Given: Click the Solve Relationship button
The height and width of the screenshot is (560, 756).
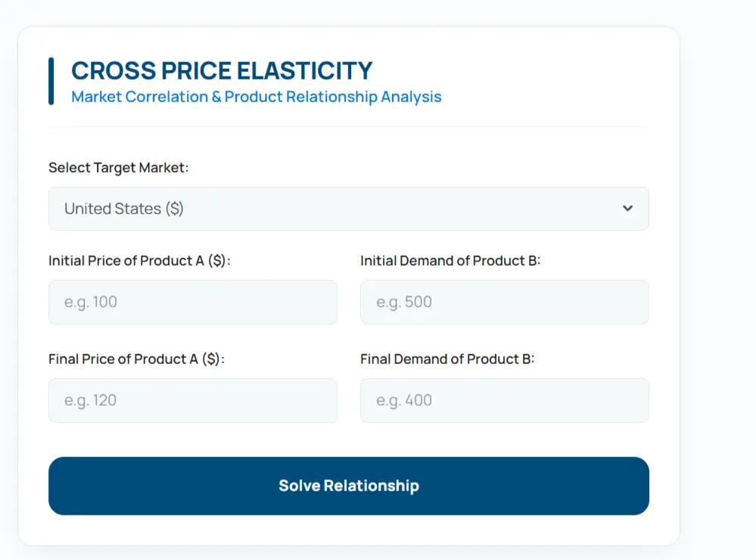Looking at the screenshot, I should click(348, 486).
